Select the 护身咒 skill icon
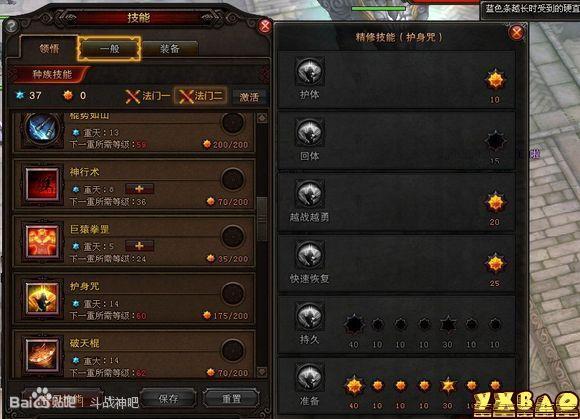Image resolution: width=580 pixels, height=419 pixels. coord(42,298)
